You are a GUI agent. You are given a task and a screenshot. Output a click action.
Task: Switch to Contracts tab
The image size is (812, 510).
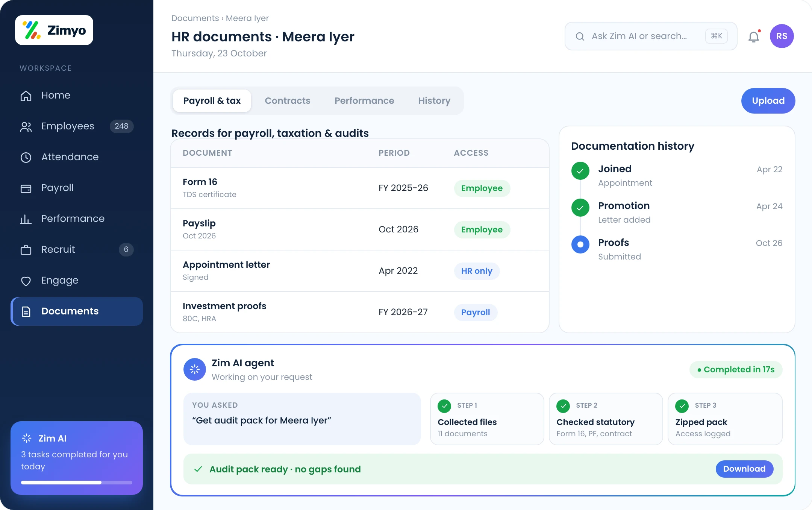pyautogui.click(x=288, y=101)
